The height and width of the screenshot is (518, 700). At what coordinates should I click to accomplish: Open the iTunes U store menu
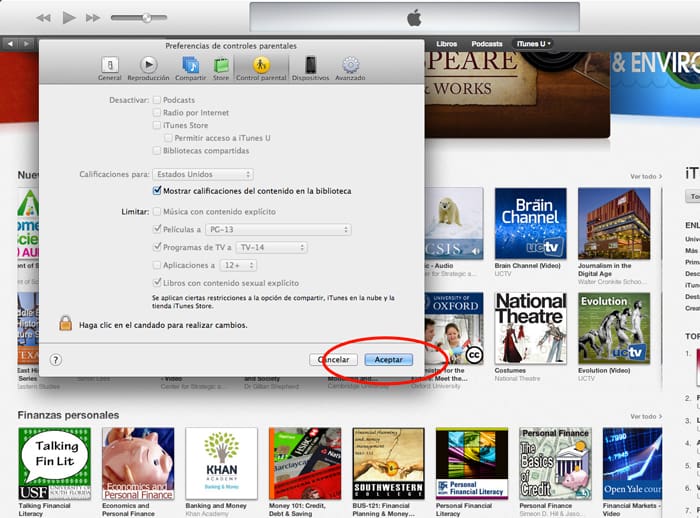pos(533,44)
